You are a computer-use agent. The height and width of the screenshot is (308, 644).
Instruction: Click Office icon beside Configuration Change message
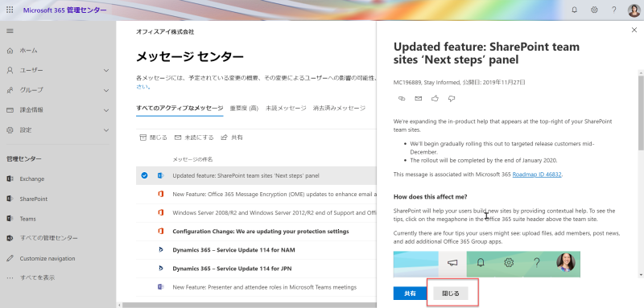coord(160,232)
